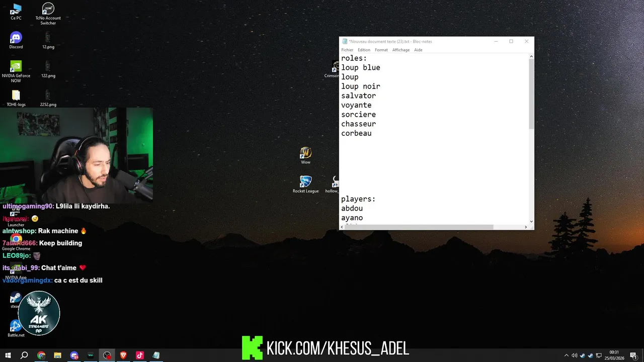Place cursor on the "corbeau" line
The image size is (644, 362).
point(356,133)
